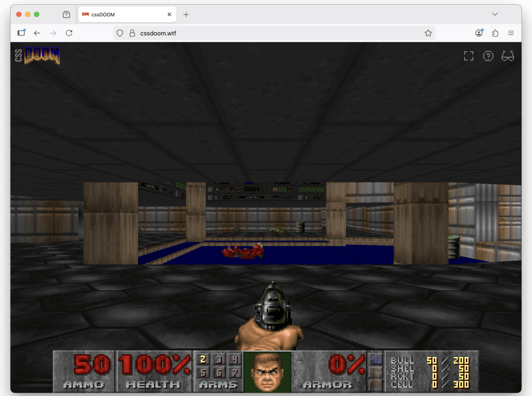Open Firefox View in the tab bar

click(x=66, y=14)
